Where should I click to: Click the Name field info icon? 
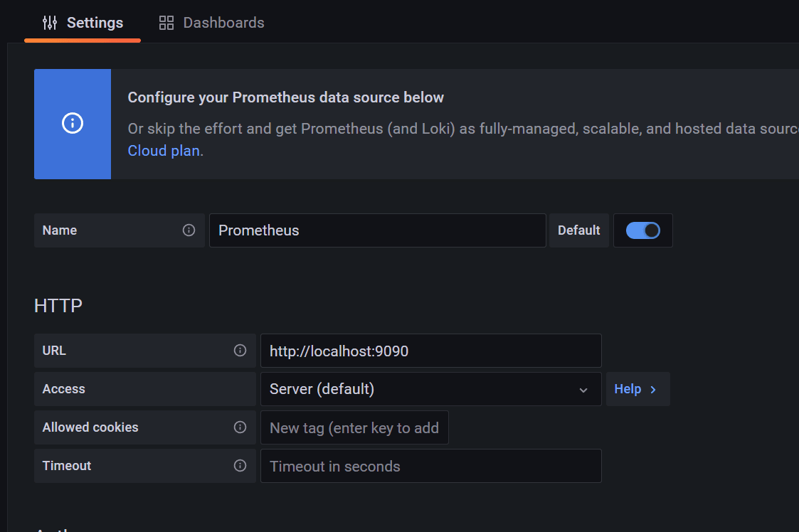189,230
